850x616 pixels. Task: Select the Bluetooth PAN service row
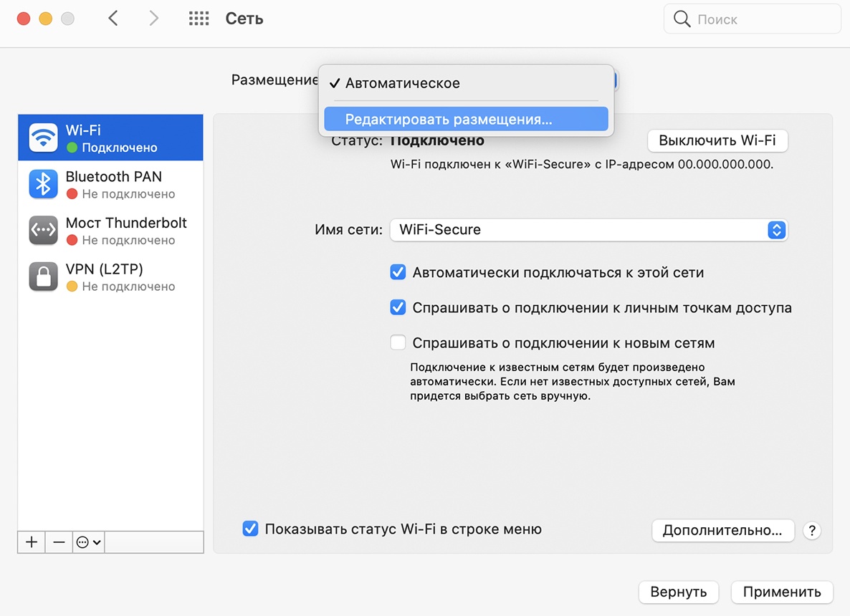(x=110, y=184)
